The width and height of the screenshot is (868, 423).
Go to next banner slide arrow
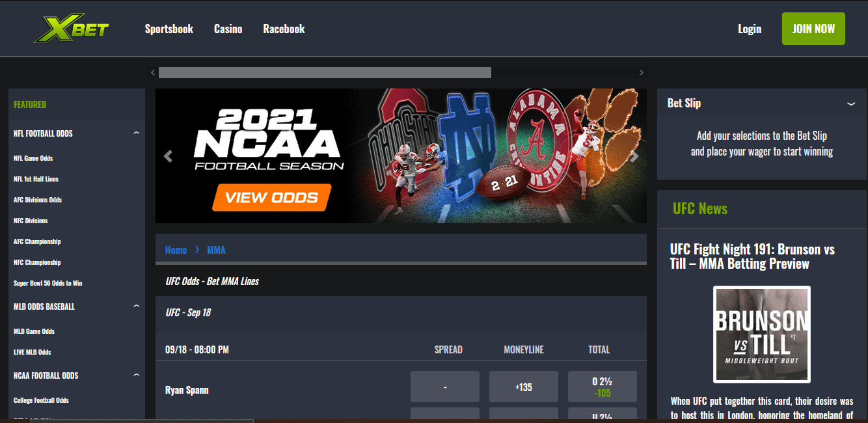pyautogui.click(x=634, y=156)
